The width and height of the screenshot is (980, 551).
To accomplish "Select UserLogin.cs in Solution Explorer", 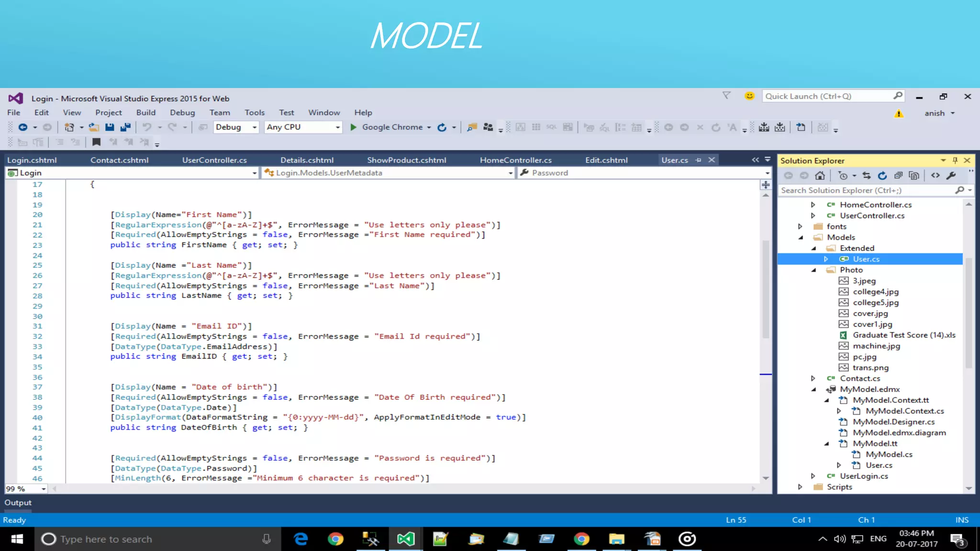I will pos(864,476).
